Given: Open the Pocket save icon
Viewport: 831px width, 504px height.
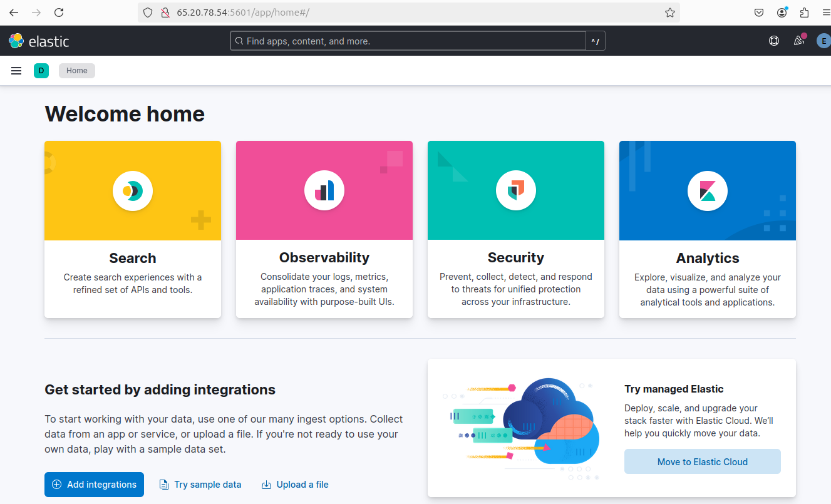Looking at the screenshot, I should tap(758, 13).
